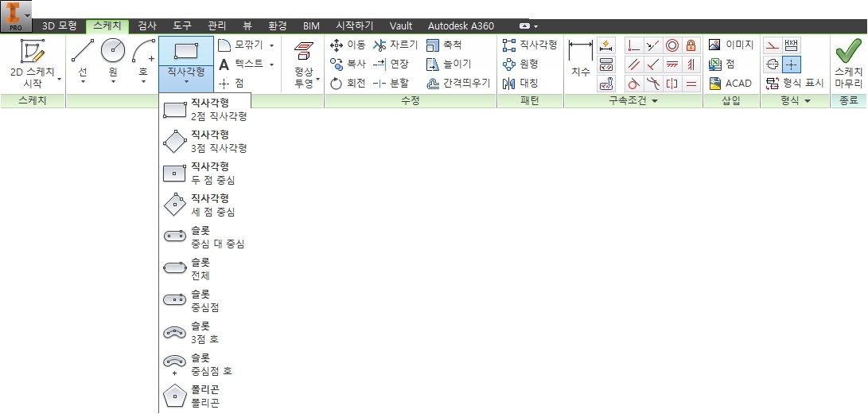Image resolution: width=868 pixels, height=414 pixels.
Task: Apply the equal constraint
Action: tap(691, 84)
